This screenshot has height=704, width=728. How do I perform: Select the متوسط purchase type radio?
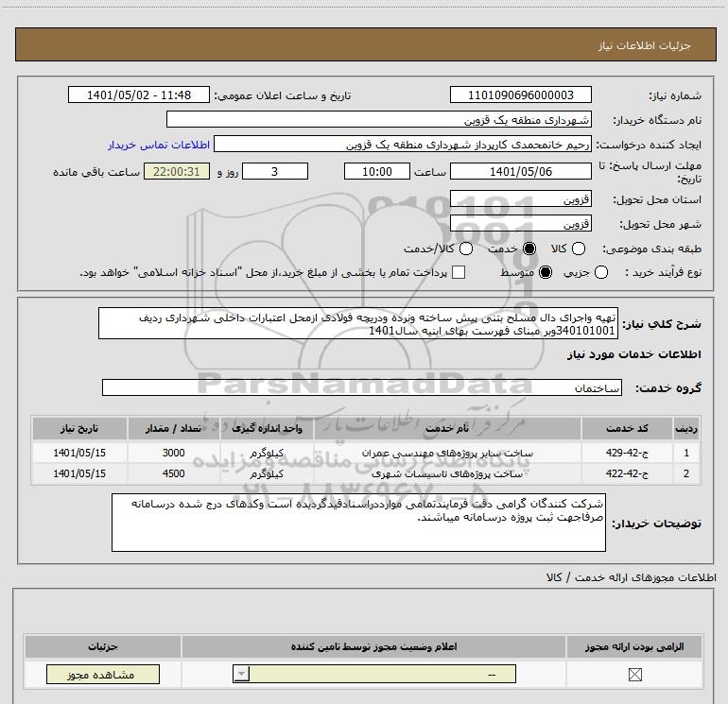[546, 272]
